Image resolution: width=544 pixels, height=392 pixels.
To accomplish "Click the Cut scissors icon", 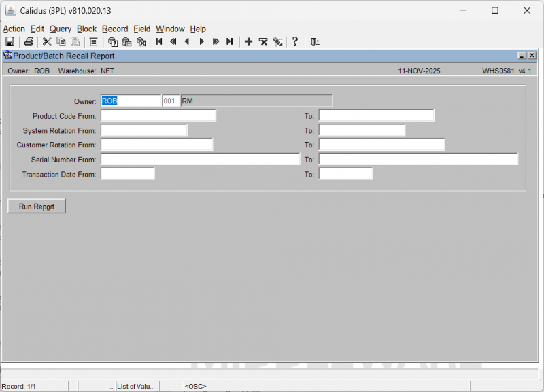I will [x=47, y=41].
